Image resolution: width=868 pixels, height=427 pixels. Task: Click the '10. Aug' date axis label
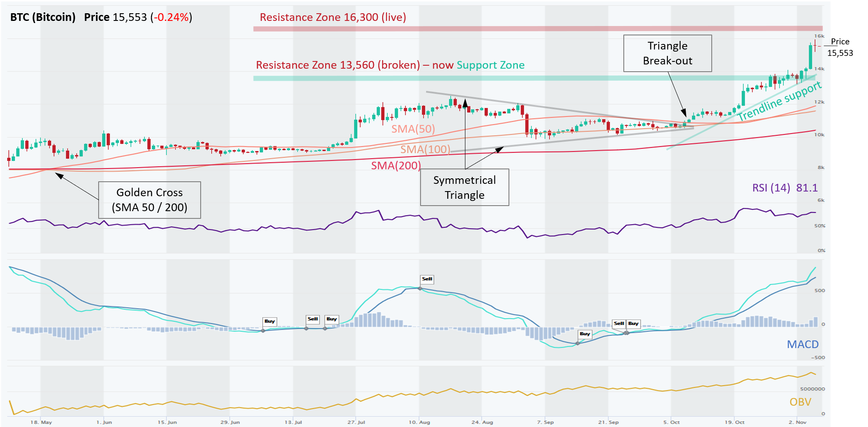[419, 422]
